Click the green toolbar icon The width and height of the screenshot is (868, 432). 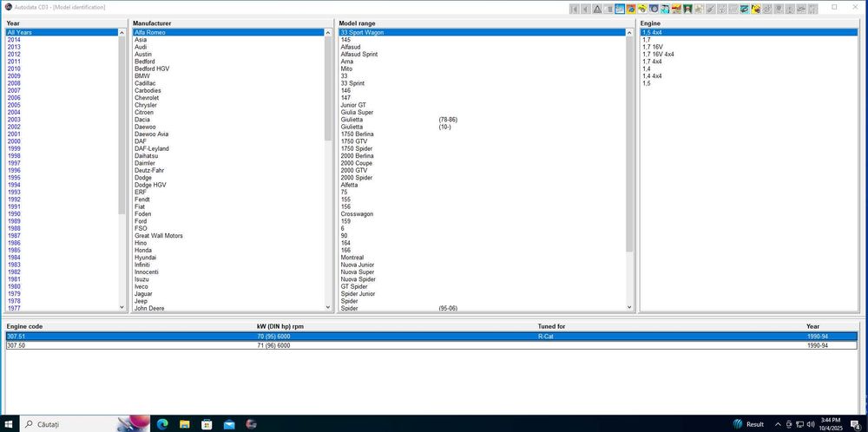(x=687, y=9)
